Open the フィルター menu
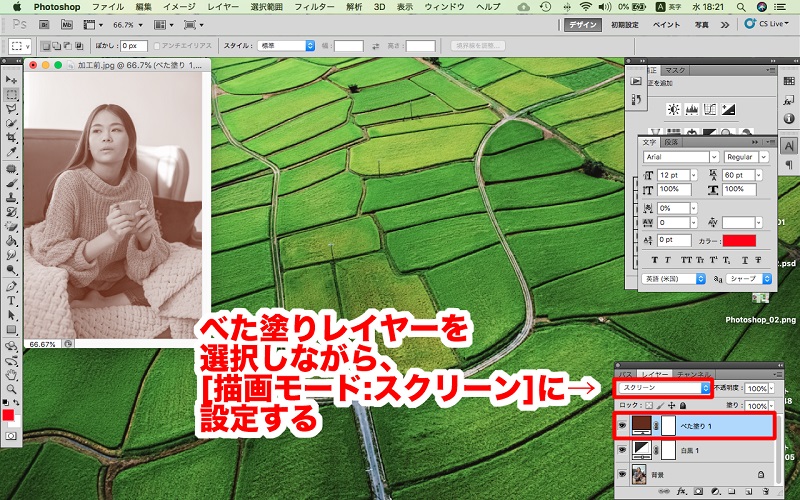This screenshot has width=800, height=500. point(314,7)
